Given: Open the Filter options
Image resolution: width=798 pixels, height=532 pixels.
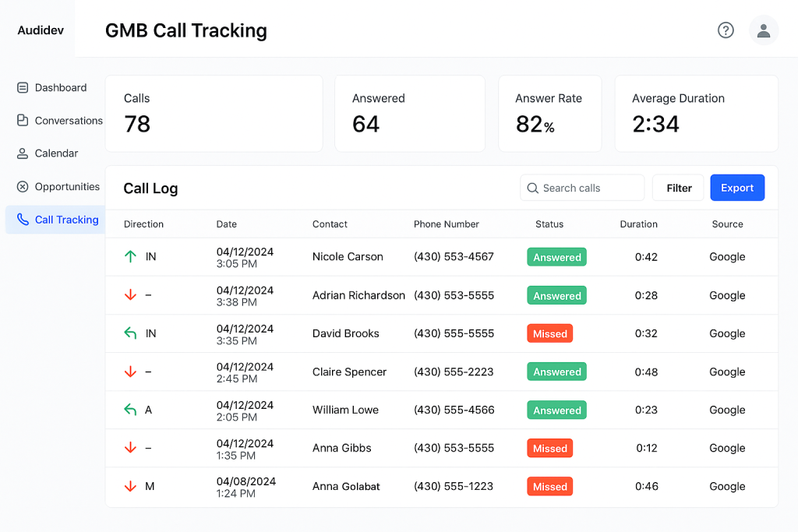Looking at the screenshot, I should [678, 188].
